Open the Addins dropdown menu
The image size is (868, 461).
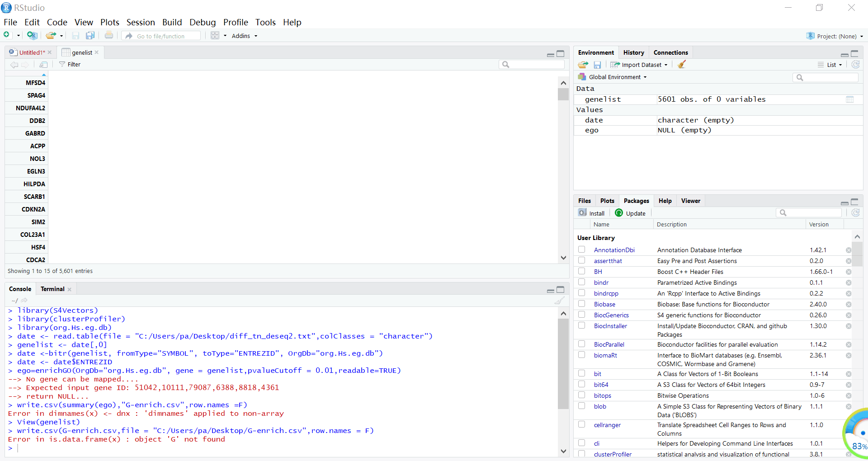coord(244,36)
